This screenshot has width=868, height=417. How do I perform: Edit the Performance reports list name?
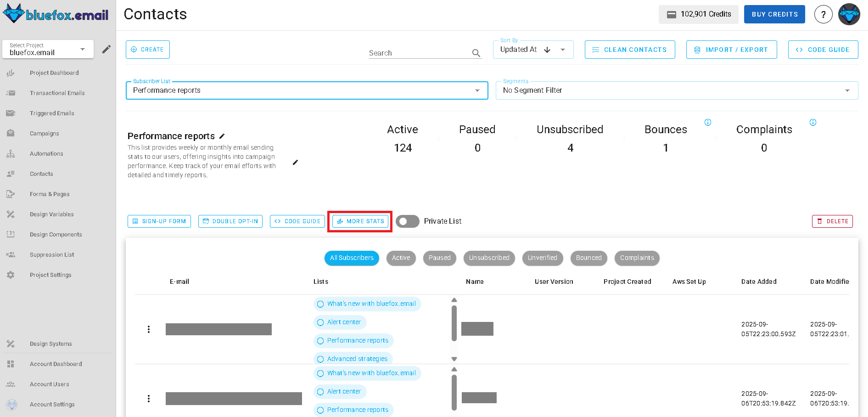pos(222,136)
